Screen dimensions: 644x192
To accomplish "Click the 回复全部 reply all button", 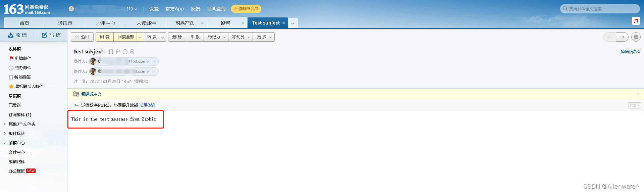I will click(126, 37).
